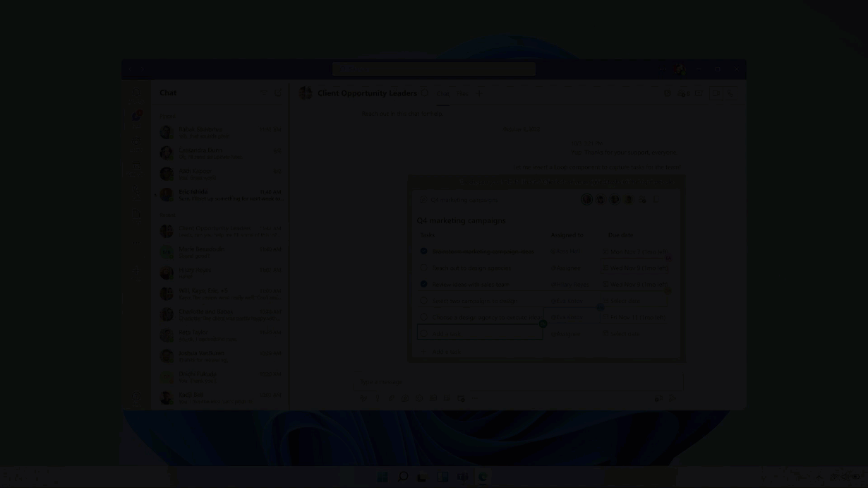Send message with the send arrow icon

pos(672,398)
